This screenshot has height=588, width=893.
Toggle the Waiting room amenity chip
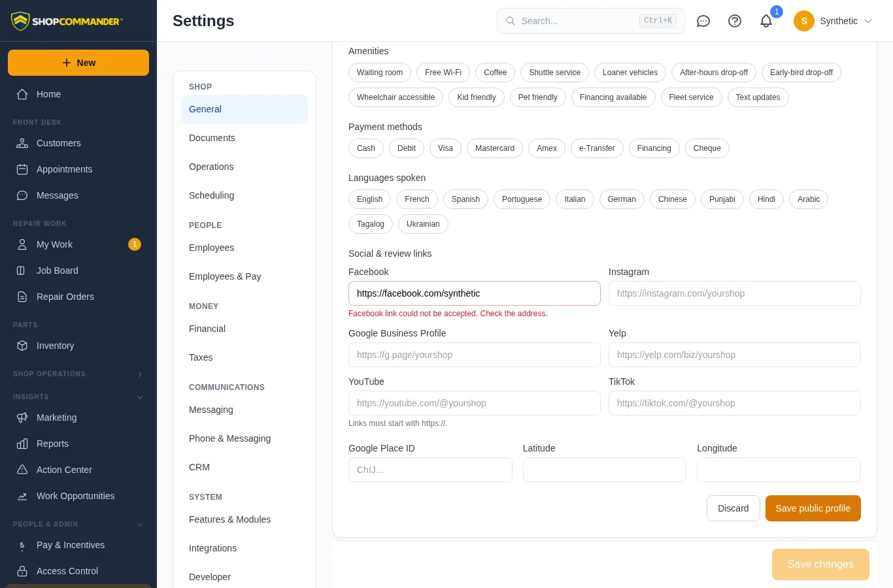tap(380, 73)
